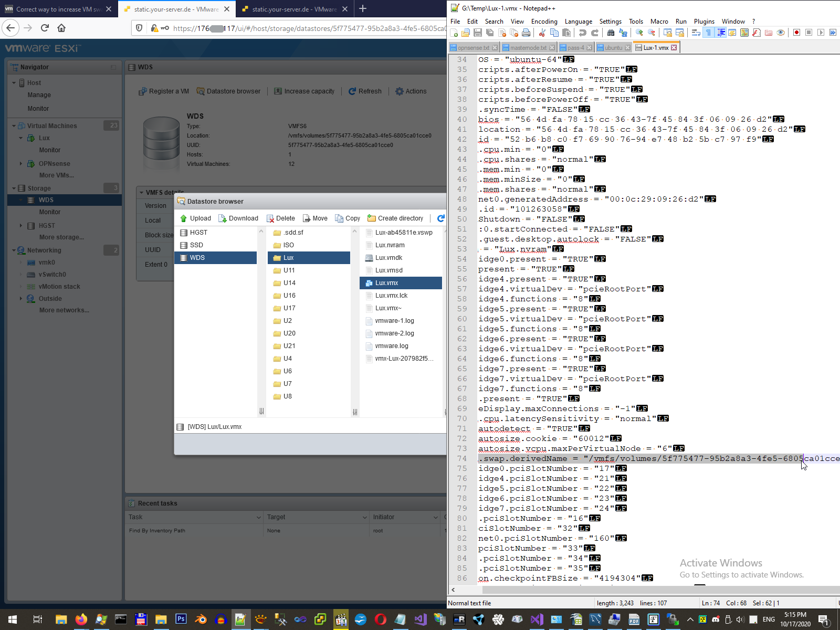Expand the HGST datastore node
This screenshot has height=630, width=840.
coord(21,226)
